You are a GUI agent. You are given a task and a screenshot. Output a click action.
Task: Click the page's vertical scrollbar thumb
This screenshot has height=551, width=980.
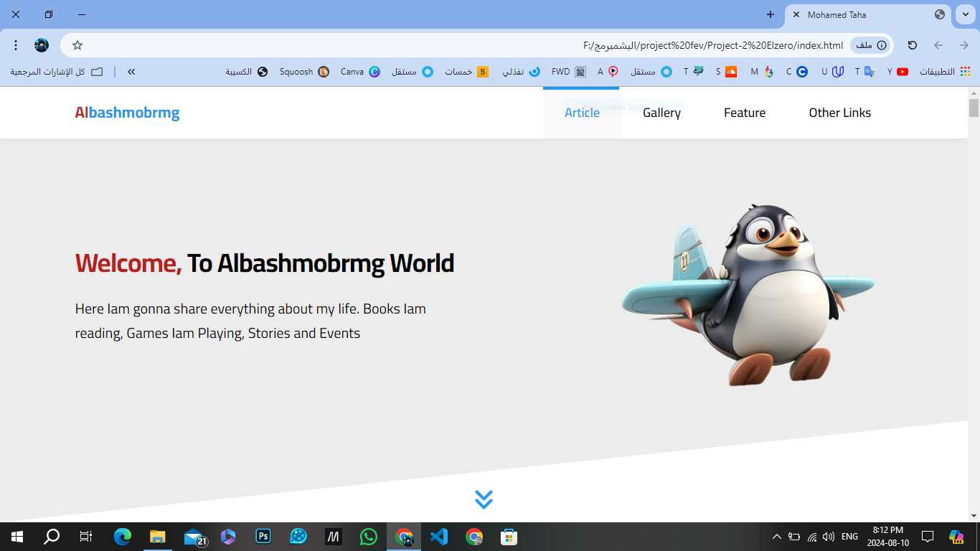coord(974,108)
